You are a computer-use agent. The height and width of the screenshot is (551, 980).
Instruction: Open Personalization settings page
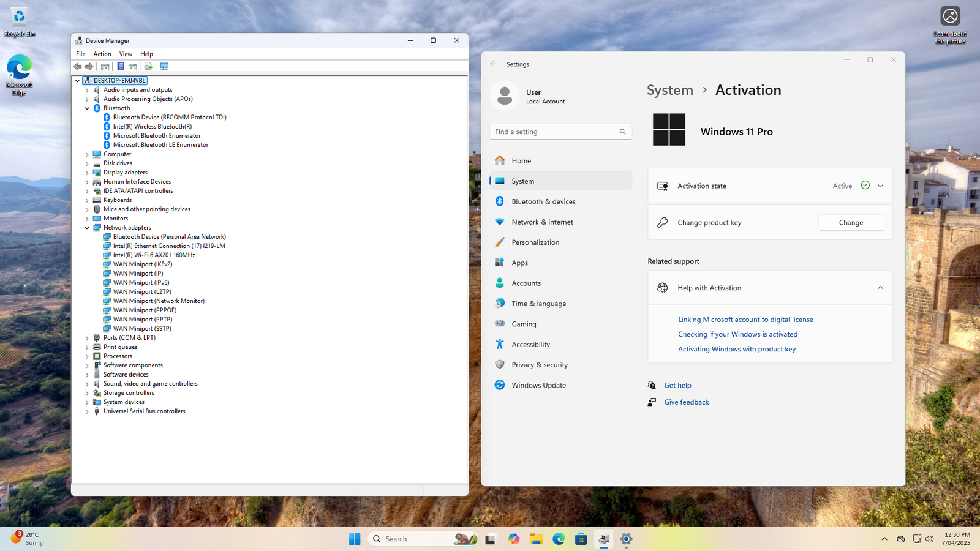[561, 242]
